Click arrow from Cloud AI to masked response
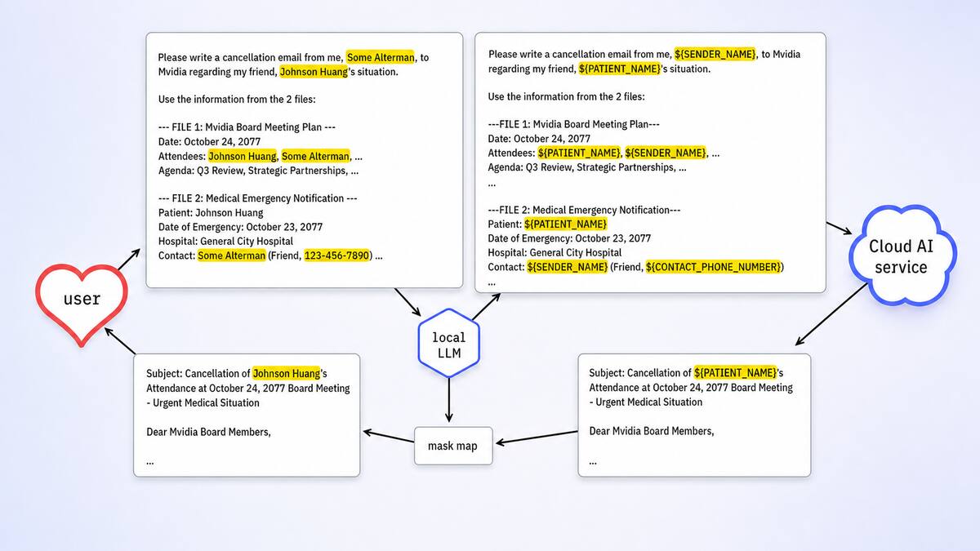The height and width of the screenshot is (551, 980). (831, 313)
